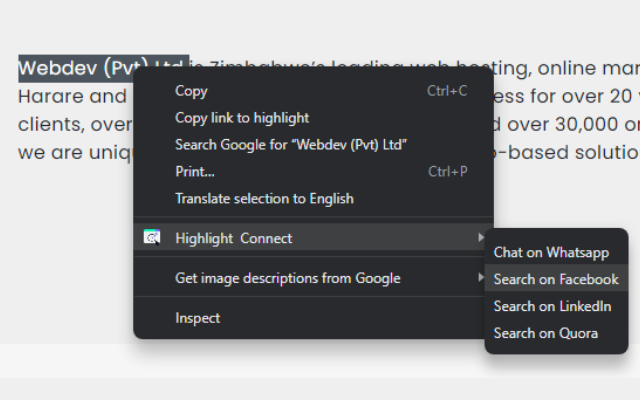
Task: Select Chat on Whatsapp
Action: [556, 253]
